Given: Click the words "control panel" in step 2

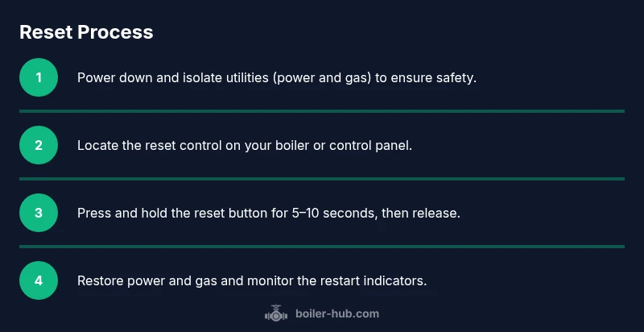Looking at the screenshot, I should tap(372, 146).
